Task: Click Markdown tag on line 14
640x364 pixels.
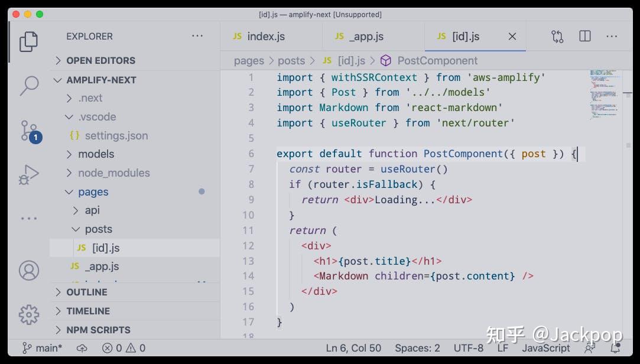Action: [x=344, y=277]
